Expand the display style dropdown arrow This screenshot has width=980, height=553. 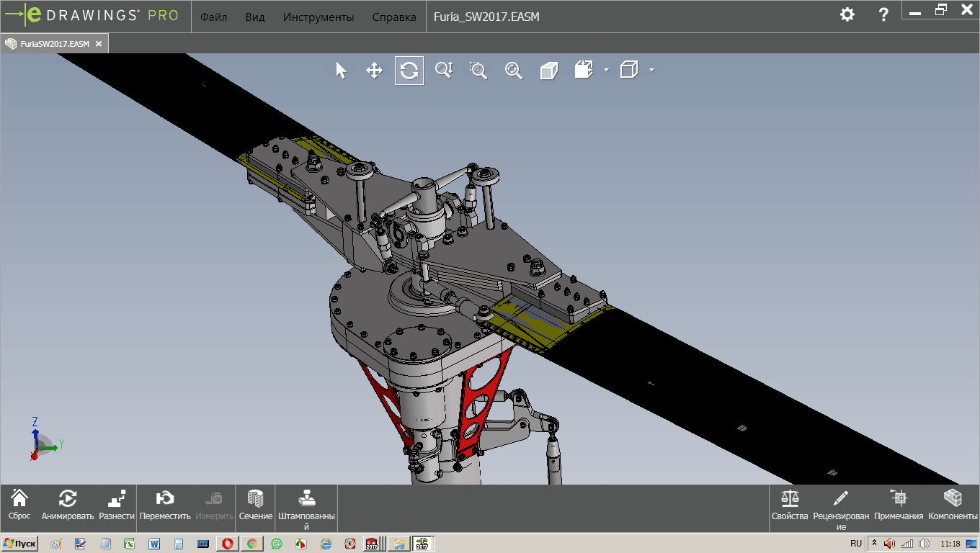651,70
